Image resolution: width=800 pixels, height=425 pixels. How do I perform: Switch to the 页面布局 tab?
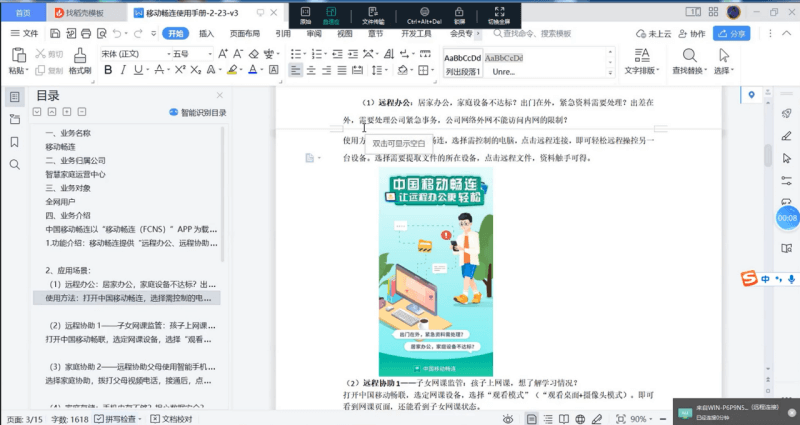tap(244, 34)
